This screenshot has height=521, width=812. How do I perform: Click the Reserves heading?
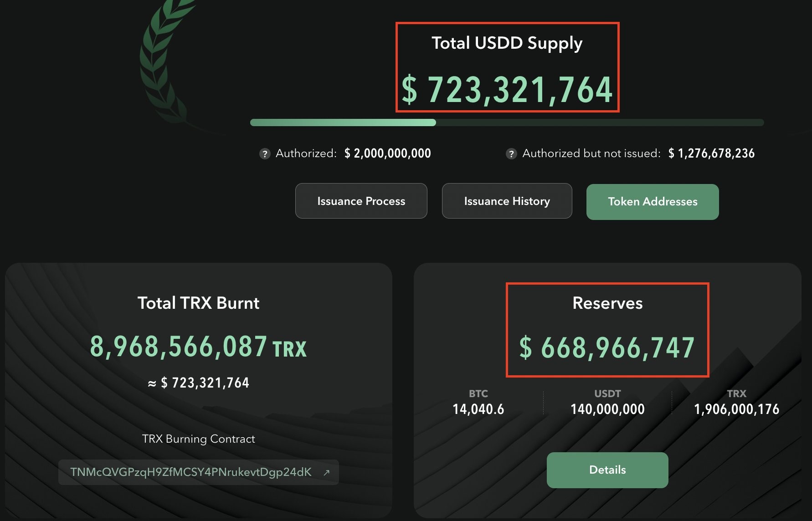click(x=607, y=303)
